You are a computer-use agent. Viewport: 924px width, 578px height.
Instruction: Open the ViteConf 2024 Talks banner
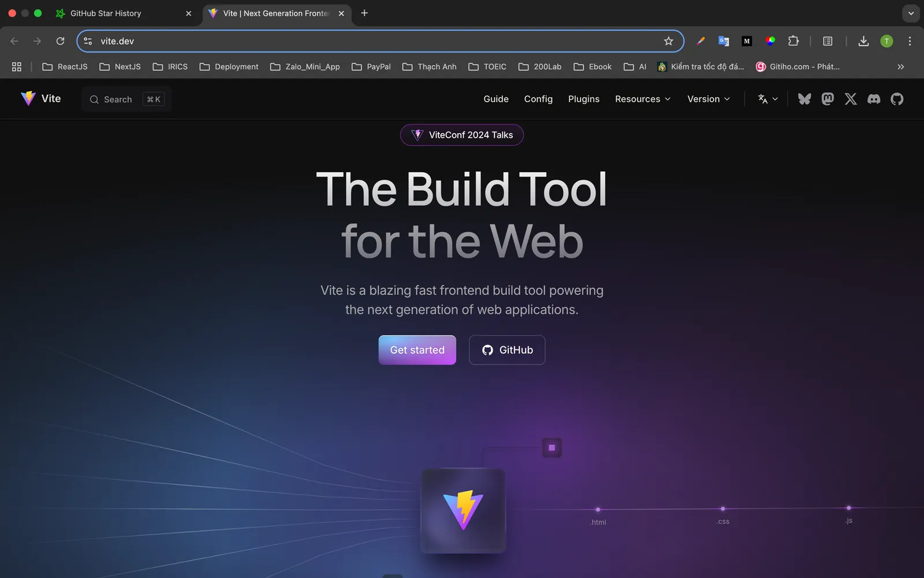[x=462, y=135]
